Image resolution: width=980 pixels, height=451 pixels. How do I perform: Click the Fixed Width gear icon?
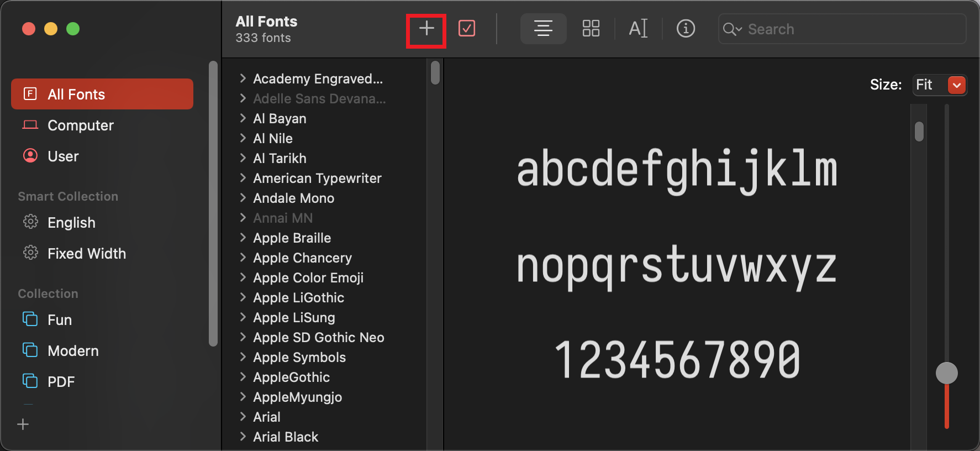pyautogui.click(x=30, y=253)
